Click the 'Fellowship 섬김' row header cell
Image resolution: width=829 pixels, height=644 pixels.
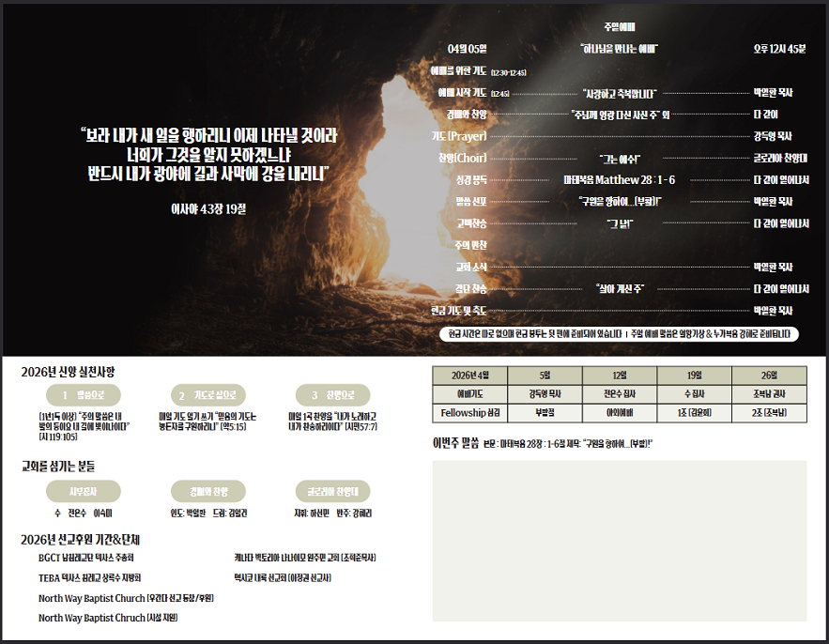point(470,413)
